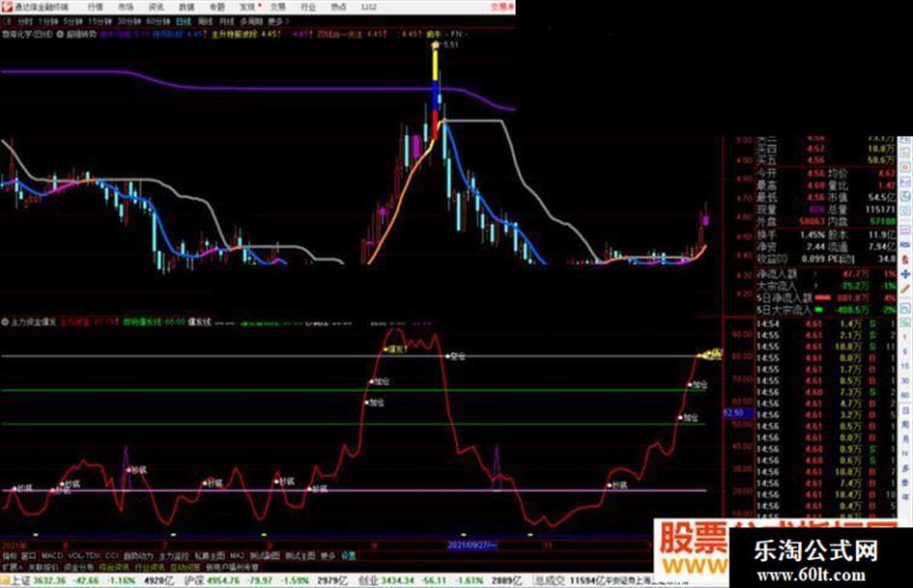
Task: Expand 更多 in the bottom indicator tab bar
Action: 328,556
